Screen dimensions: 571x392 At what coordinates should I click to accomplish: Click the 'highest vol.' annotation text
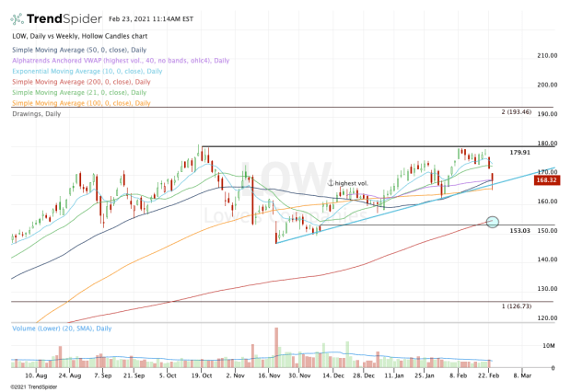coord(352,183)
